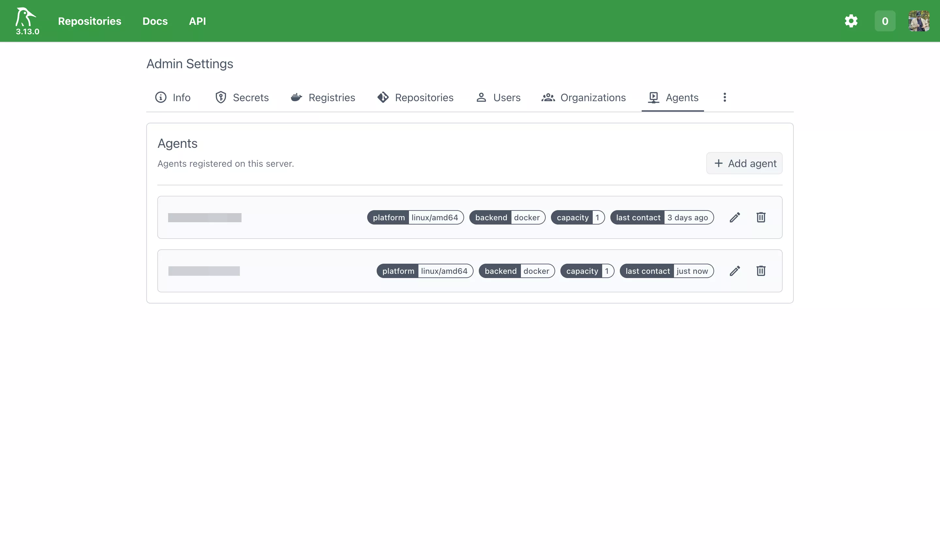Viewport: 940px width, 560px height.
Task: Click the Secrets tab's shield icon
Action: (221, 97)
